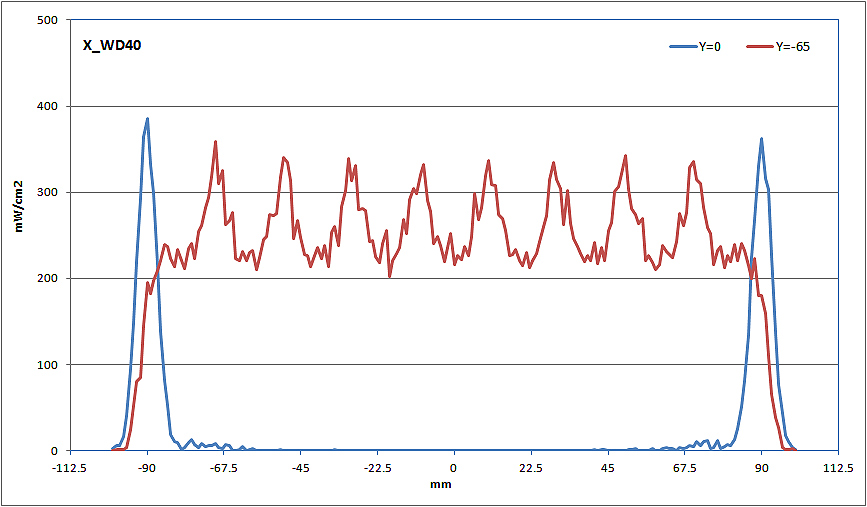This screenshot has height=507, width=867.
Task: Click the Y=-65 legend label
Action: pyautogui.click(x=793, y=47)
